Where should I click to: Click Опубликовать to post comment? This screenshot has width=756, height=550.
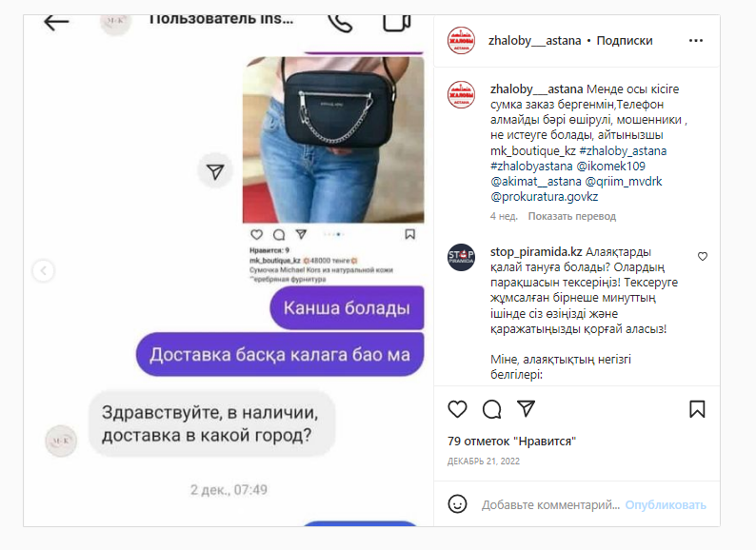(666, 504)
